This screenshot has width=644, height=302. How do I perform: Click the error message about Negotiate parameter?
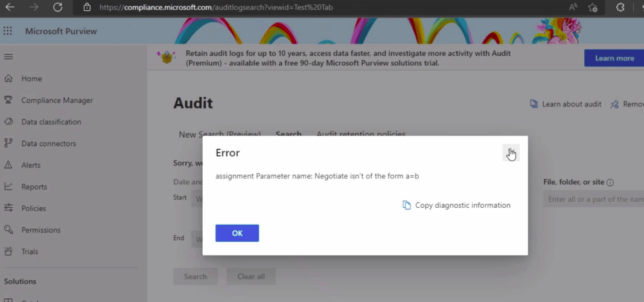(317, 176)
